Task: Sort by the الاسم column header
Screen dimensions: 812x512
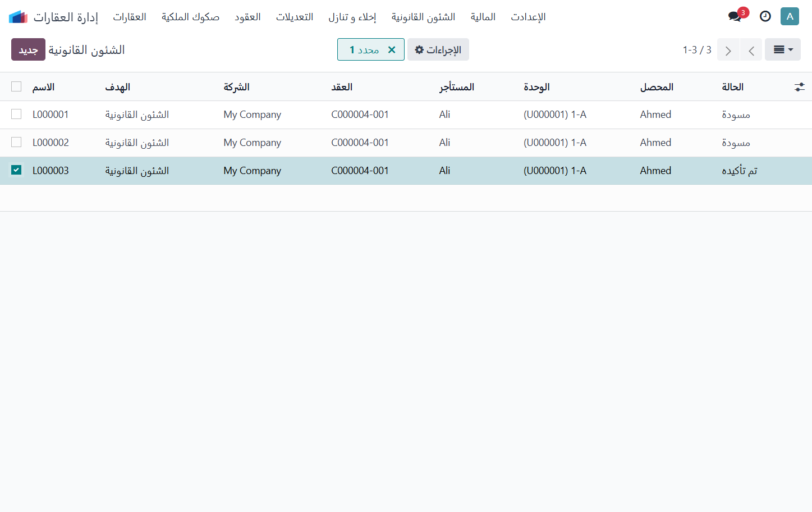Action: [x=43, y=87]
